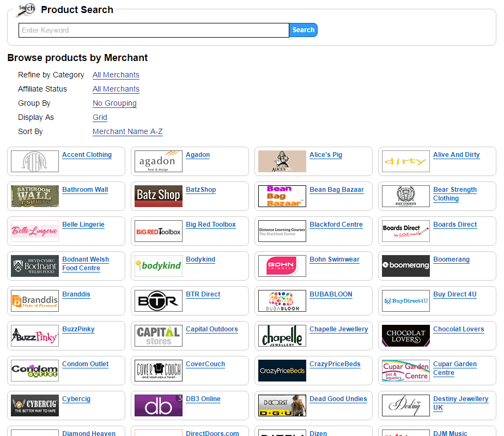The height and width of the screenshot is (436, 504).
Task: Click the Cover Couch logo
Action: (159, 371)
